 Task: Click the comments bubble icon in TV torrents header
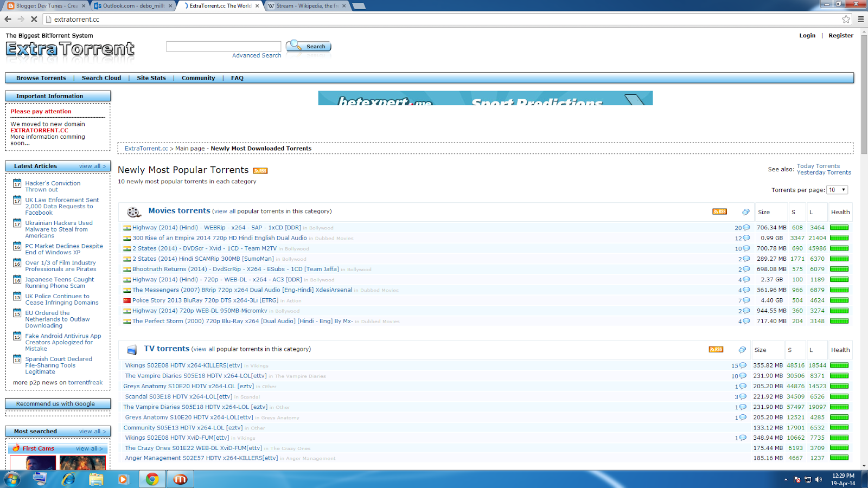click(x=742, y=350)
